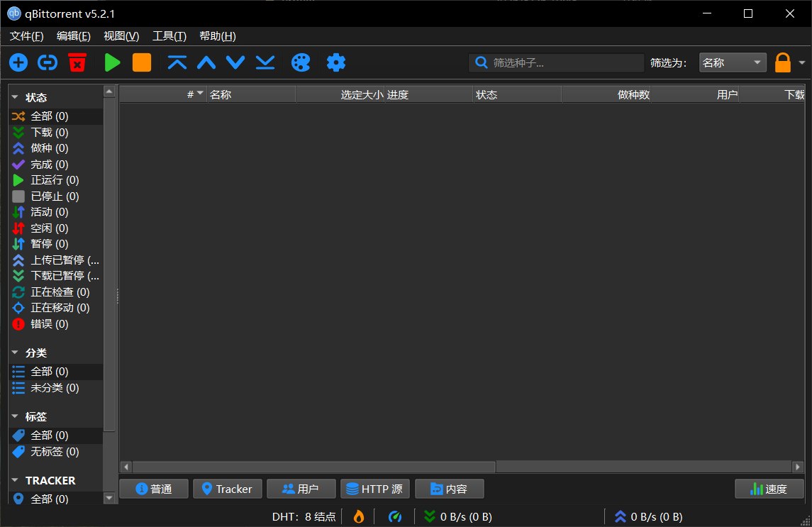Viewport: 812px width, 527px height.
Task: Collapse the 状态 section
Action: [15, 97]
